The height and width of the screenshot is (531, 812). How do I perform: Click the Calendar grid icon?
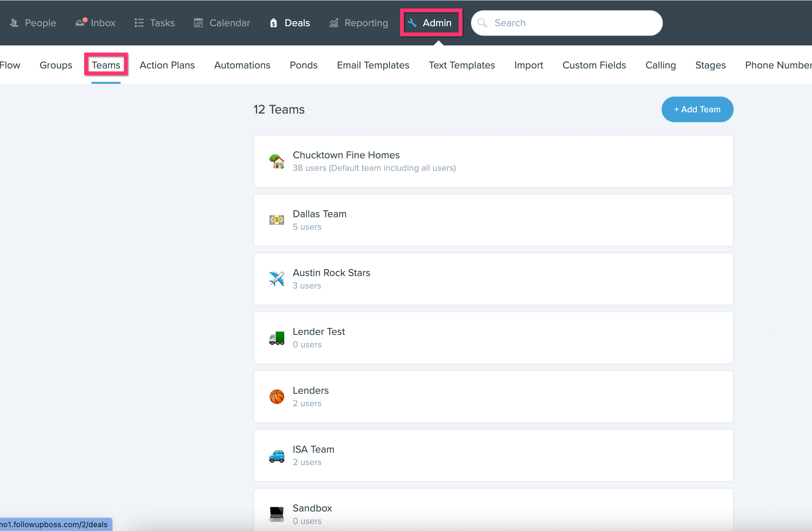198,23
